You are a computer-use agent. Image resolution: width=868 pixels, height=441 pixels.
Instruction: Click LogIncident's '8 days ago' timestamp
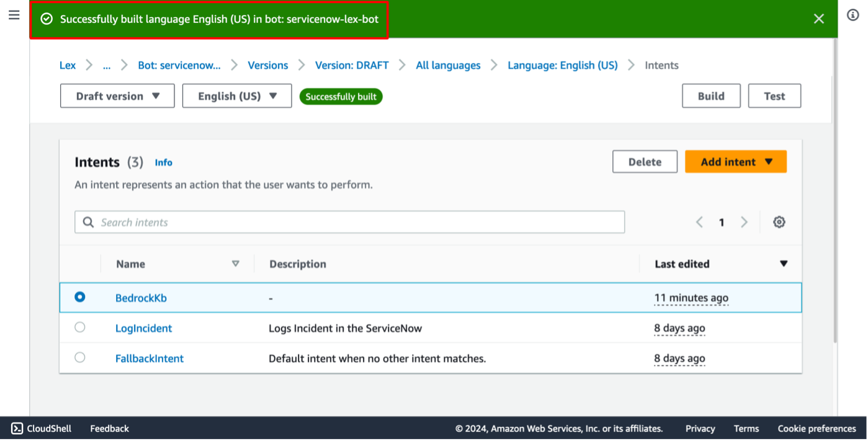point(679,328)
